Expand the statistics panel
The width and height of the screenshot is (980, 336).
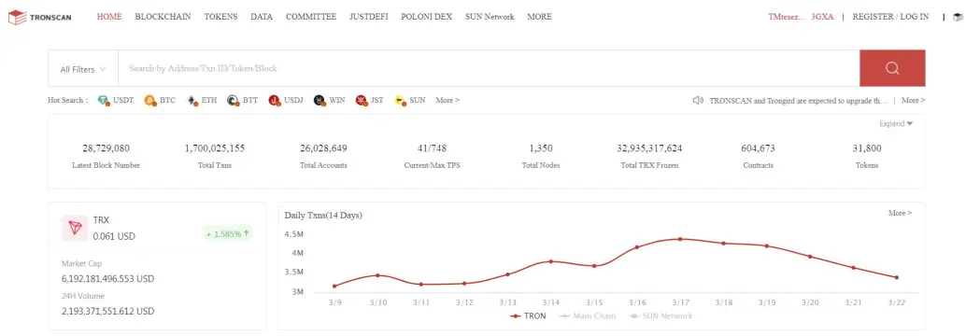[x=896, y=123]
